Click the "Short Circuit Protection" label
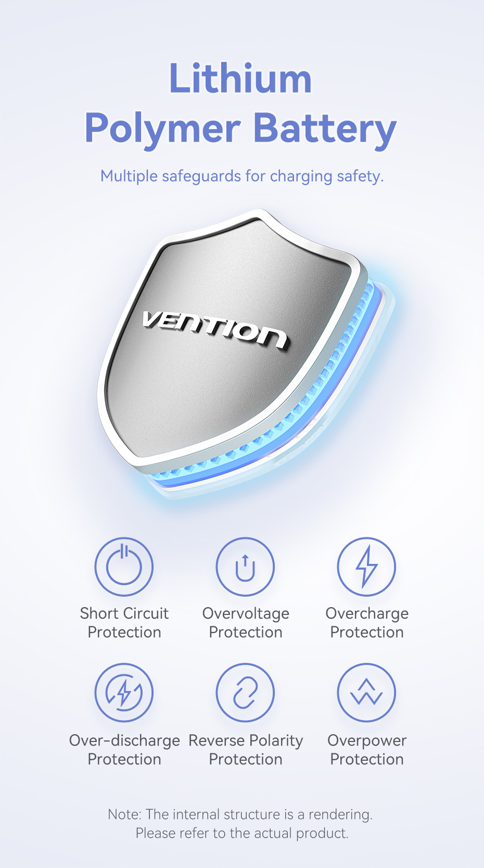Image resolution: width=484 pixels, height=868 pixels. 124,623
